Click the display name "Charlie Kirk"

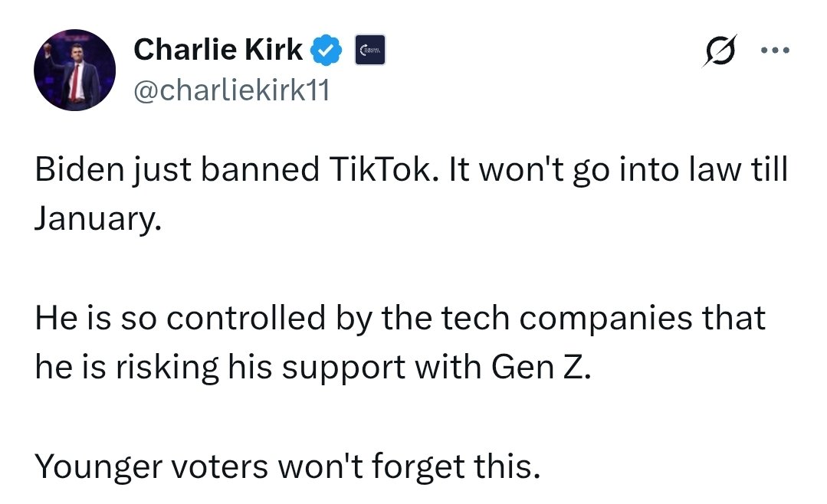pos(218,51)
